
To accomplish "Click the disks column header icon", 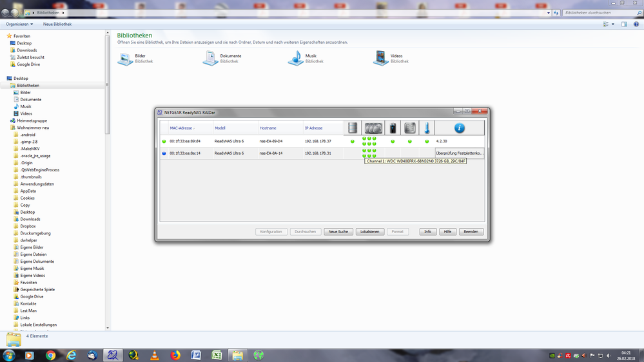I will (x=373, y=128).
